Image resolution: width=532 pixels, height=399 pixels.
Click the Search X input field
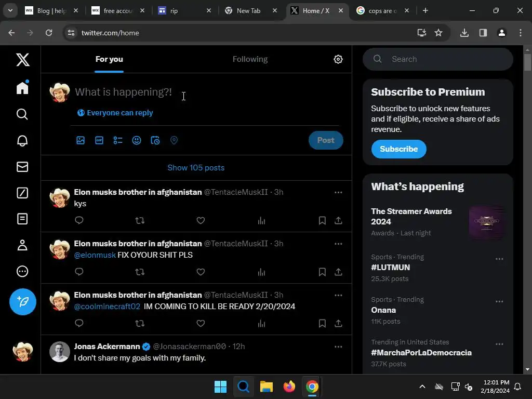pos(437,59)
